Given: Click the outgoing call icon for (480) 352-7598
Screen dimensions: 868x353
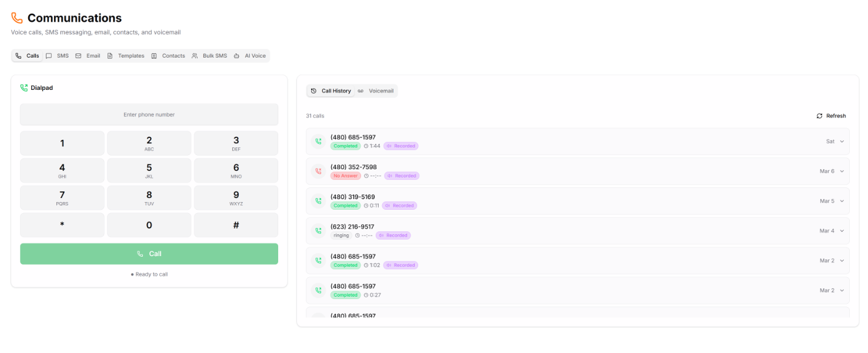Looking at the screenshot, I should (318, 172).
